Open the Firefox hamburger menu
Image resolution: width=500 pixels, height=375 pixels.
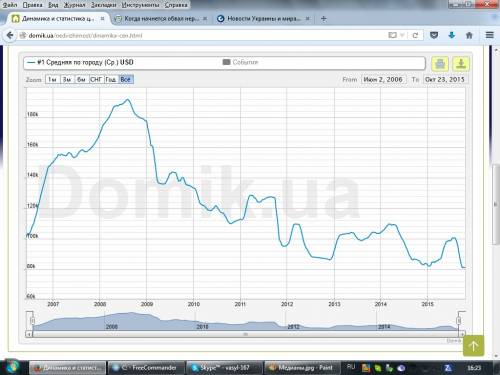tap(490, 35)
